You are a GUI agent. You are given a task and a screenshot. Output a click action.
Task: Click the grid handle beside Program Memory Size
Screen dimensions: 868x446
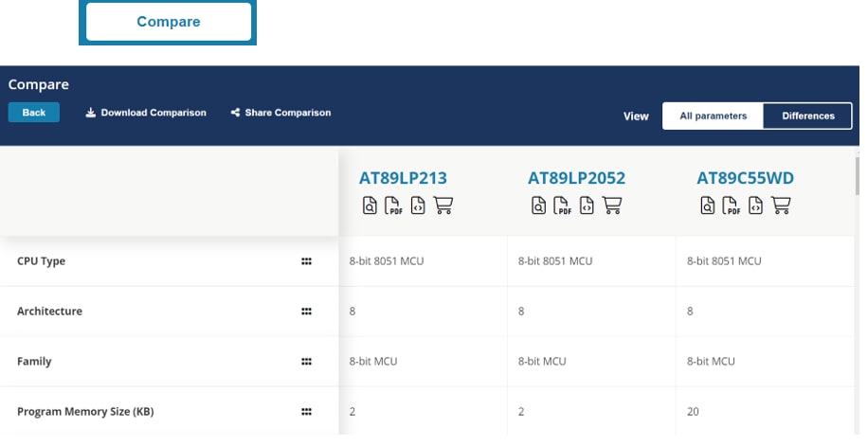point(306,412)
